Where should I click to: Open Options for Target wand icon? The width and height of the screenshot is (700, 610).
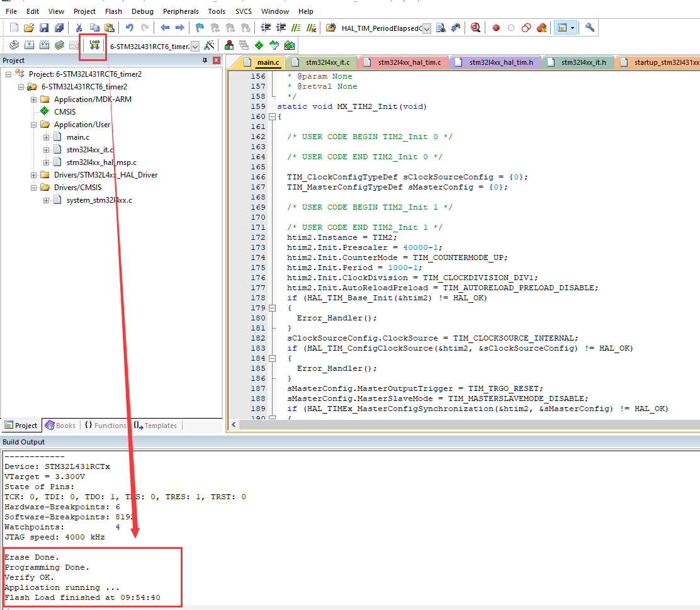click(x=210, y=45)
